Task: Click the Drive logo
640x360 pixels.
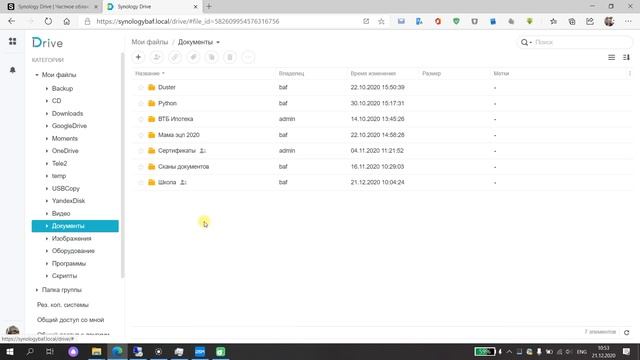Action: (x=47, y=42)
